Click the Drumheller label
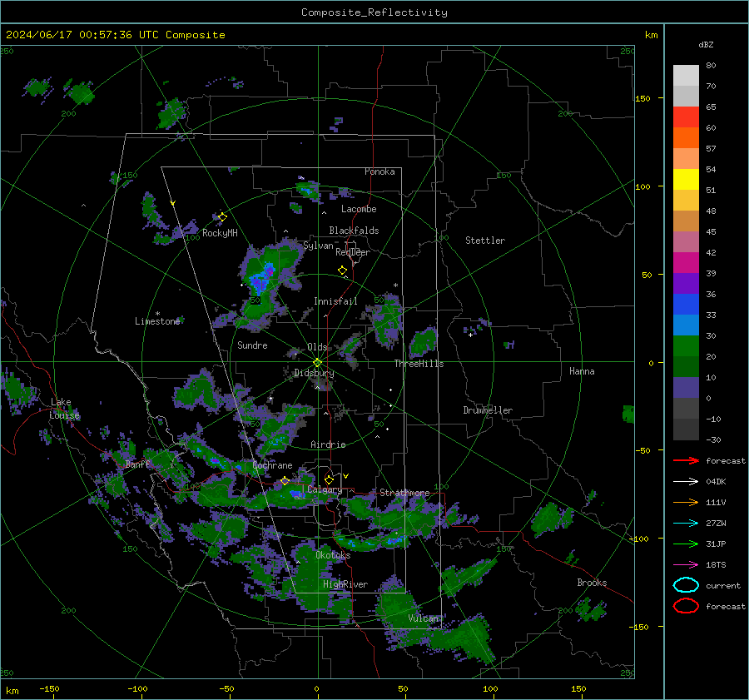The height and width of the screenshot is (700, 749). 488,410
